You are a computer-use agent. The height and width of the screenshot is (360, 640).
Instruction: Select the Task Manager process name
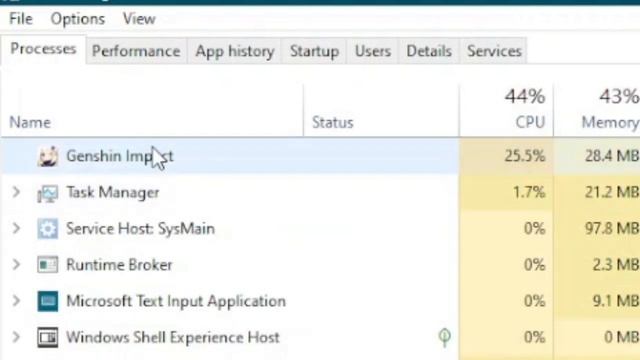(x=113, y=193)
